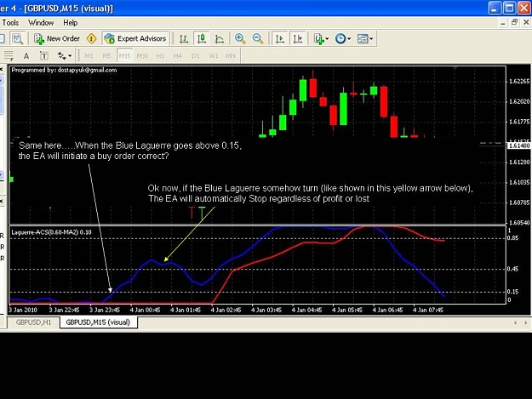Click the 4 Jan 02:45 time label

coord(226,310)
